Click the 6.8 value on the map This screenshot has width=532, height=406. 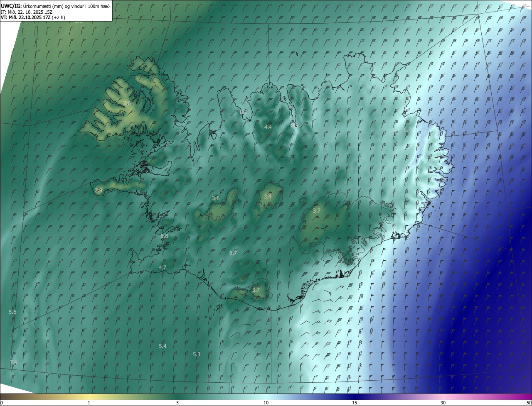164,236
